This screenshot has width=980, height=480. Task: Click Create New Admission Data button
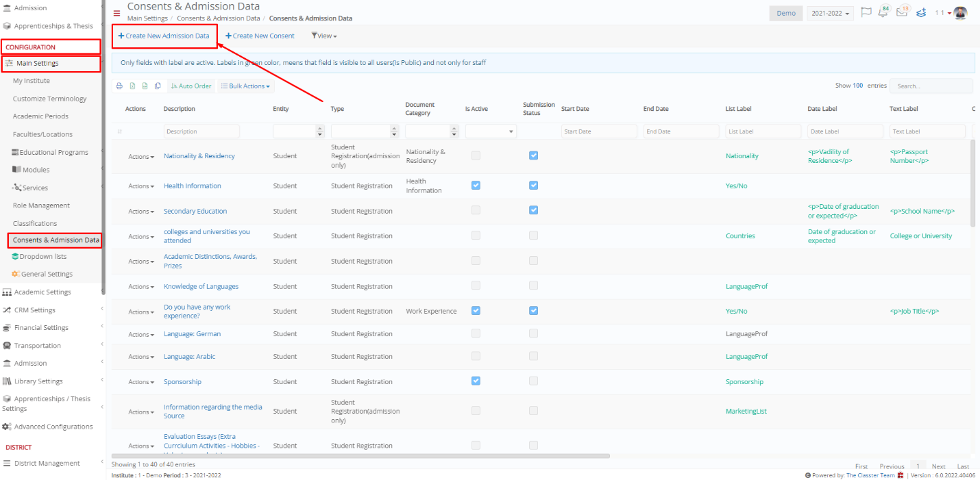click(x=164, y=36)
